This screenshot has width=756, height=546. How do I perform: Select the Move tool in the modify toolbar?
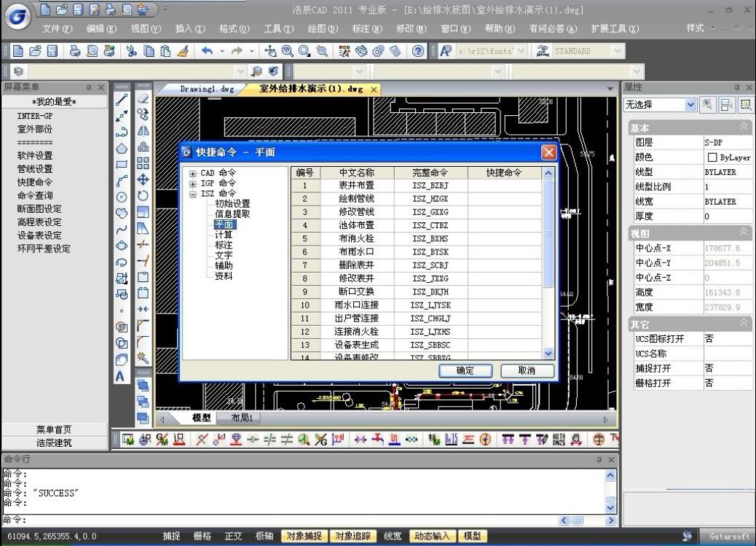point(143,179)
